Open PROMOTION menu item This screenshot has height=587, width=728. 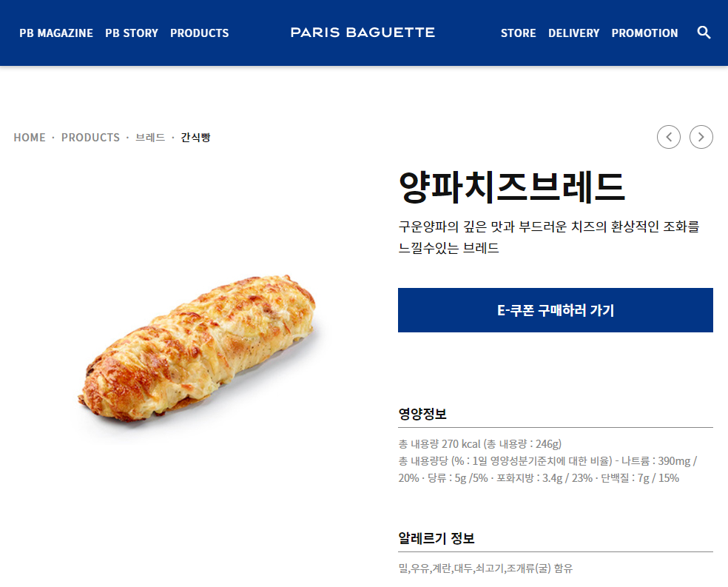pyautogui.click(x=644, y=33)
